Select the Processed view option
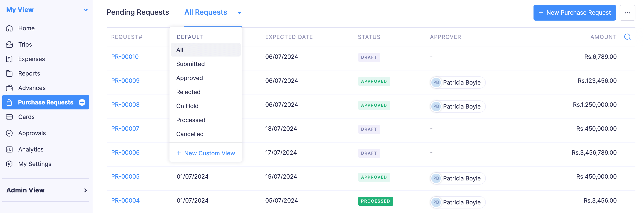This screenshot has width=644, height=213. point(191,120)
